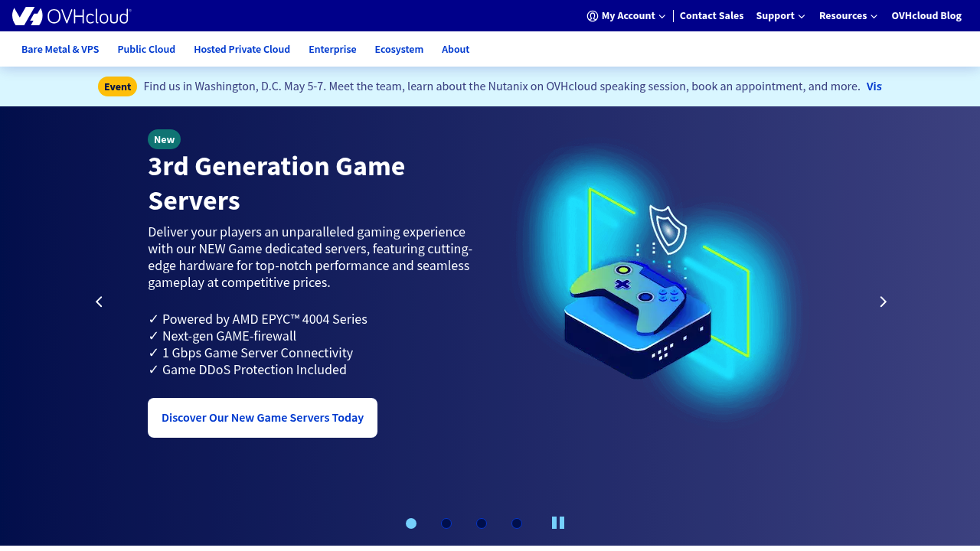Open the Bare Metal & VPS menu

pyautogui.click(x=60, y=48)
